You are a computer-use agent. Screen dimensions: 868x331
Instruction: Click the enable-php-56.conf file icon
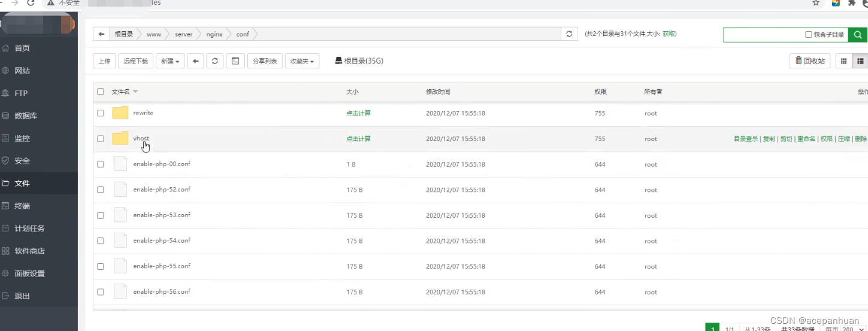click(x=120, y=291)
